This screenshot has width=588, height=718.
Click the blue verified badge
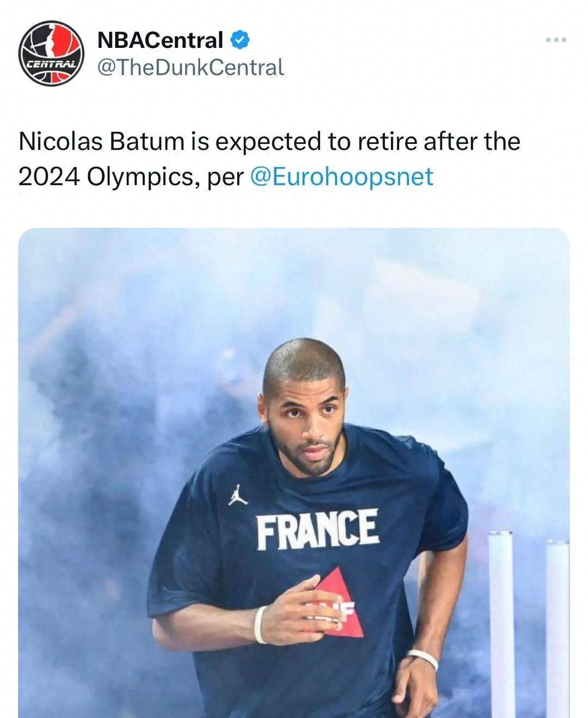pyautogui.click(x=240, y=40)
